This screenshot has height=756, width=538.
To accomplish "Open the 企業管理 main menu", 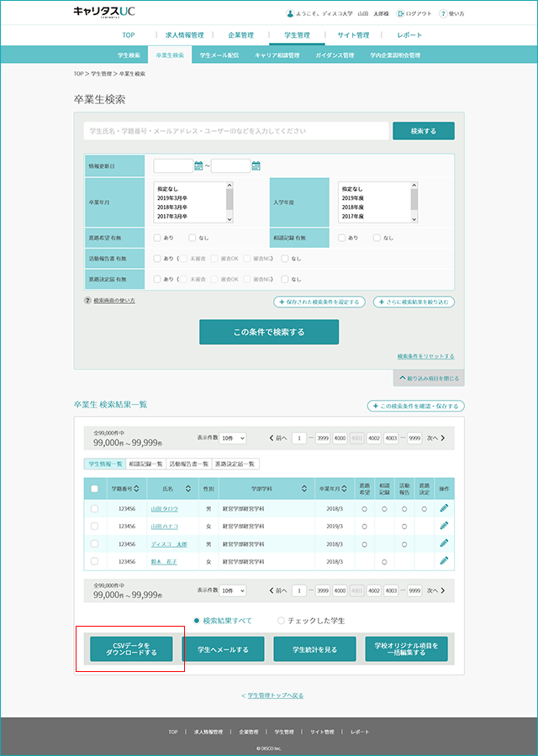I will click(x=240, y=35).
